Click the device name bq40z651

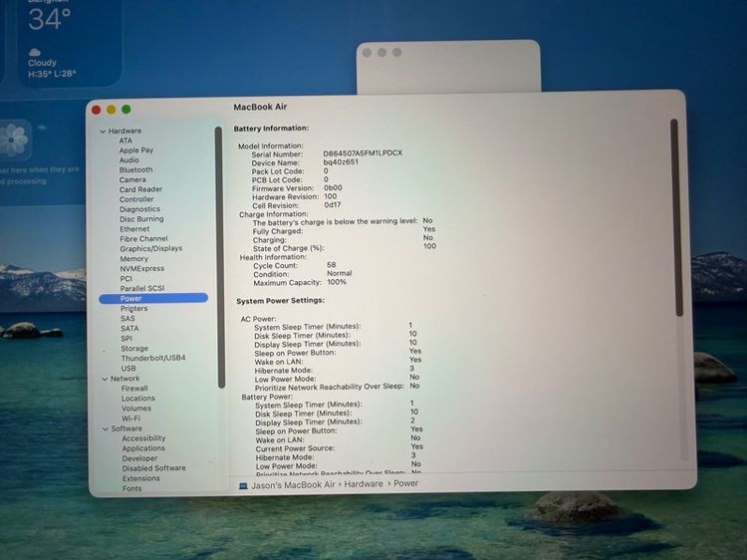pos(341,162)
